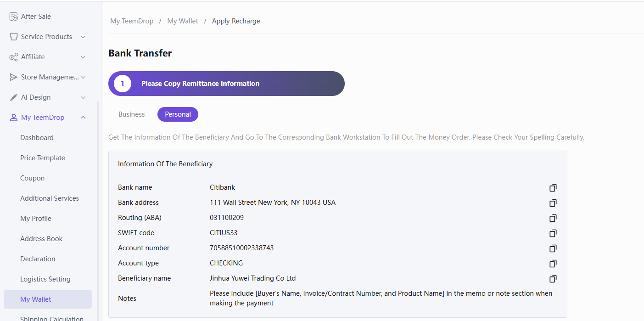Open Logistics Setting page
Image resolution: width=644 pixels, height=321 pixels.
click(45, 279)
